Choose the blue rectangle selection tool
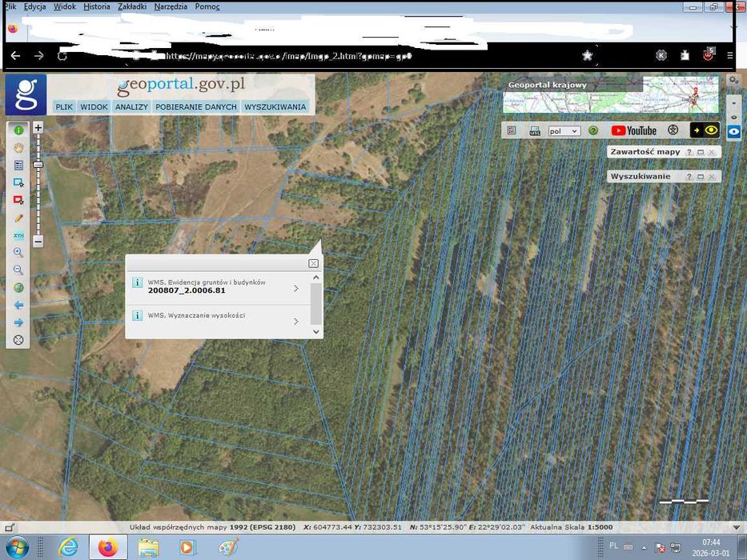 pos(18,183)
